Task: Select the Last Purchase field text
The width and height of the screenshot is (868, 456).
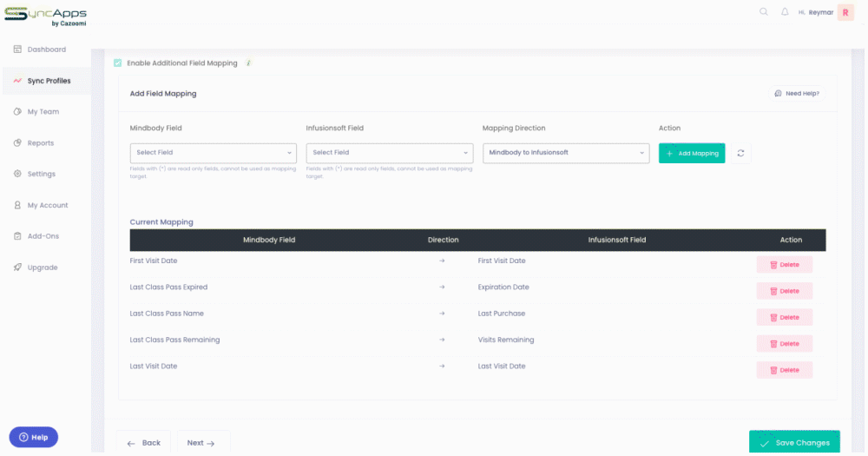Action: tap(502, 314)
